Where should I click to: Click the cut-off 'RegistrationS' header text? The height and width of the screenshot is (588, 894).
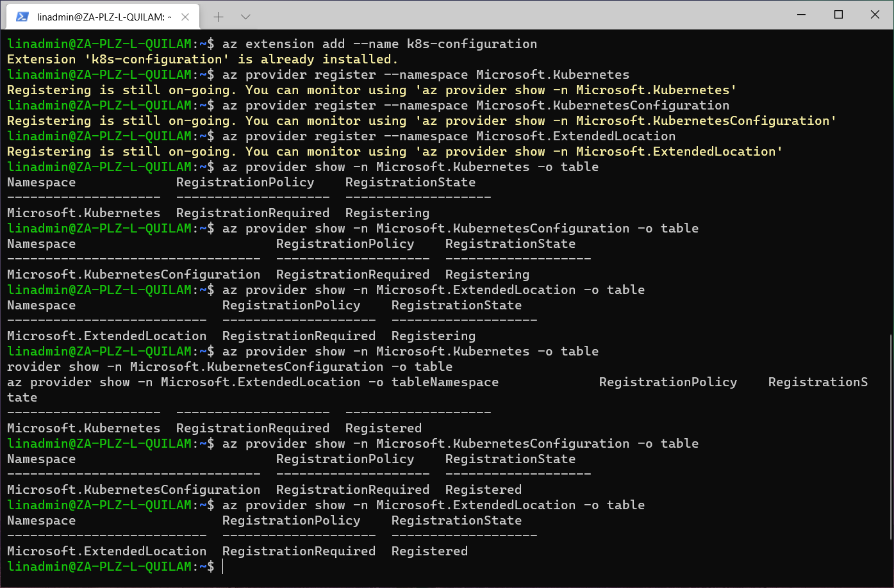pos(818,382)
